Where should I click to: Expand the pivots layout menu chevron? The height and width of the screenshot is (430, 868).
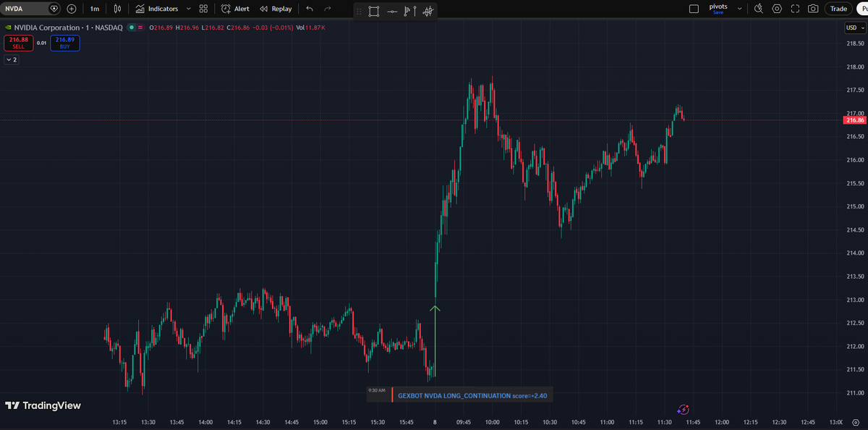click(739, 9)
